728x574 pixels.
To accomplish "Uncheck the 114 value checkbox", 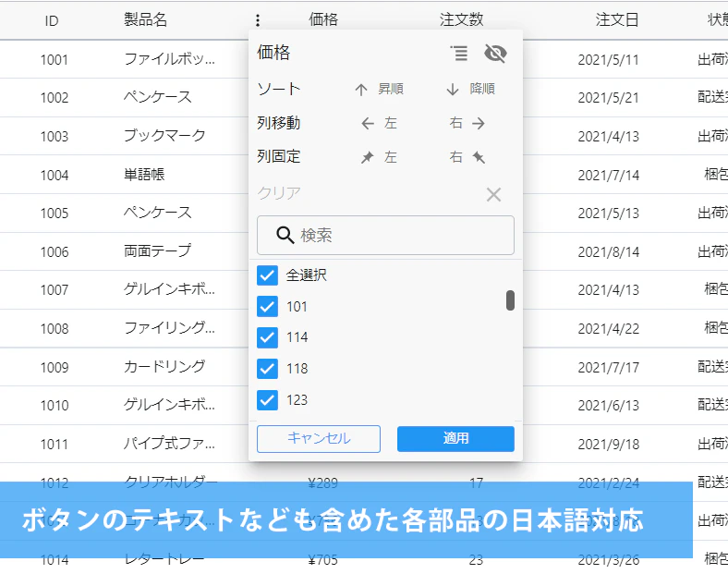I will [267, 337].
